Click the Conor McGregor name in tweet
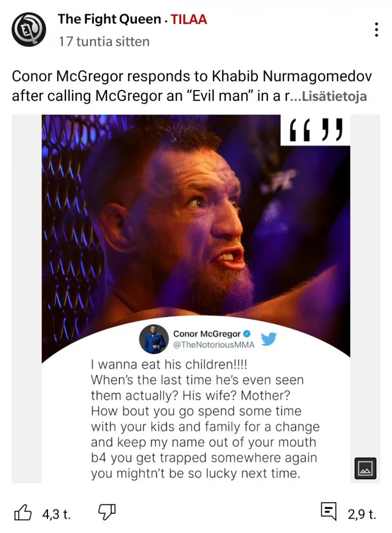Image resolution: width=392 pixels, height=533 pixels. 207,334
